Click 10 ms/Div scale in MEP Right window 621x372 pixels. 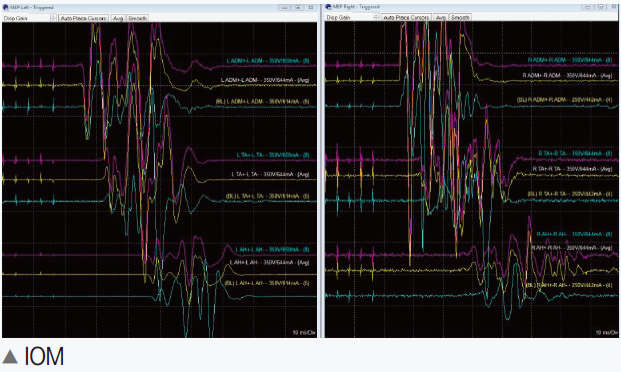[607, 332]
